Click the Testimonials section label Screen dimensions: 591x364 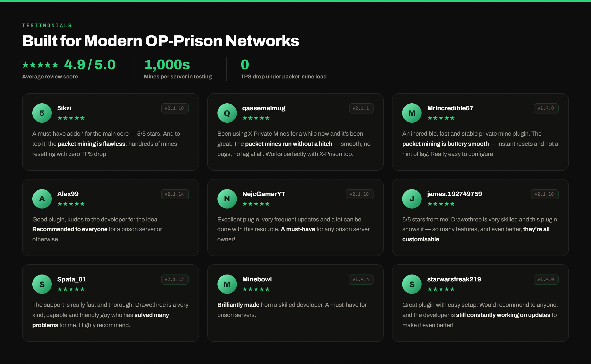pyautogui.click(x=47, y=26)
